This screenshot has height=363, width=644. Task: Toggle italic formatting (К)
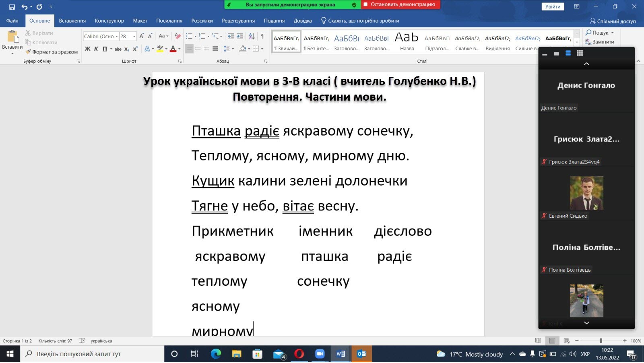point(96,49)
